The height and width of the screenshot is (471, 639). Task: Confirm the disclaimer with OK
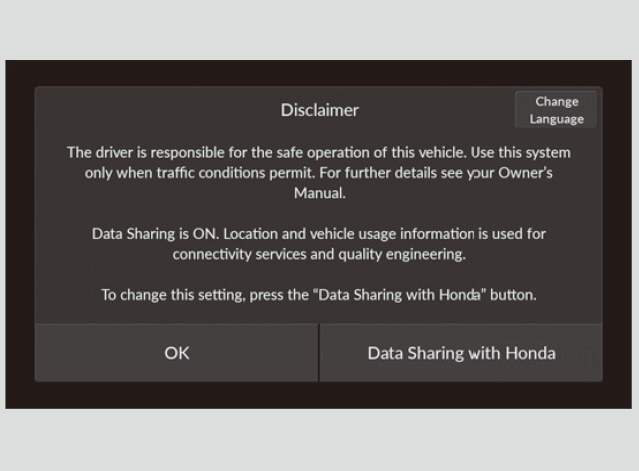(176, 353)
